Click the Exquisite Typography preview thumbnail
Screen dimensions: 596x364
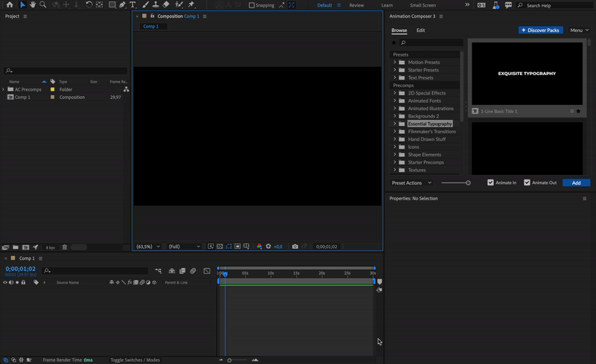tap(527, 74)
